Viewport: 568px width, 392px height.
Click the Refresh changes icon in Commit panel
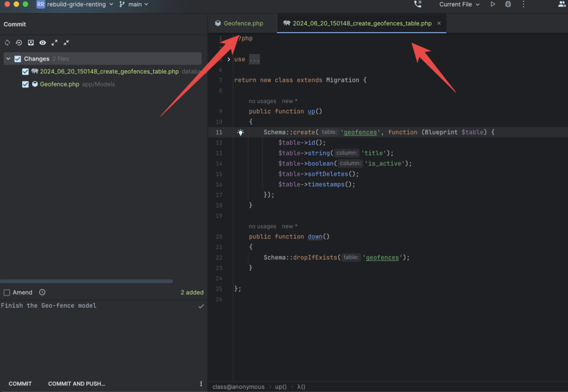point(7,43)
